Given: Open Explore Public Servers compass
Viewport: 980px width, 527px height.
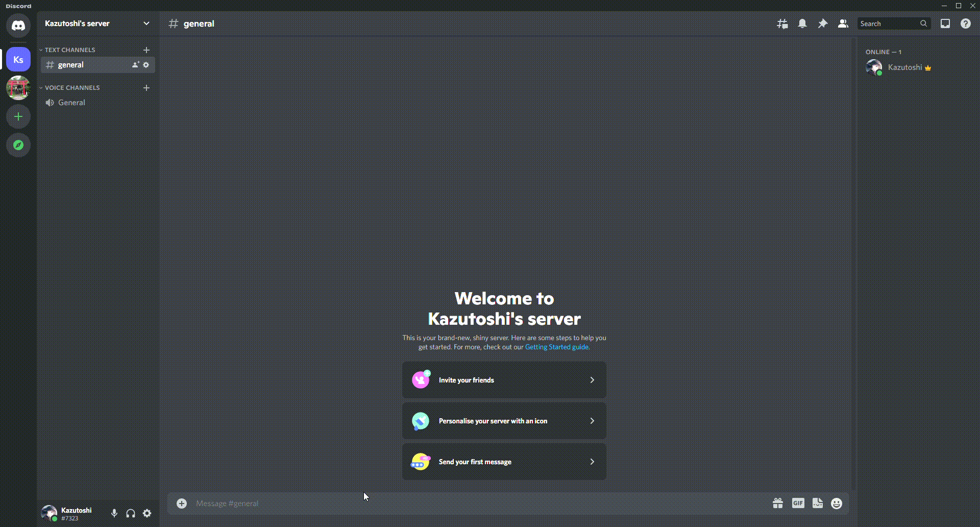Looking at the screenshot, I should 18,145.
